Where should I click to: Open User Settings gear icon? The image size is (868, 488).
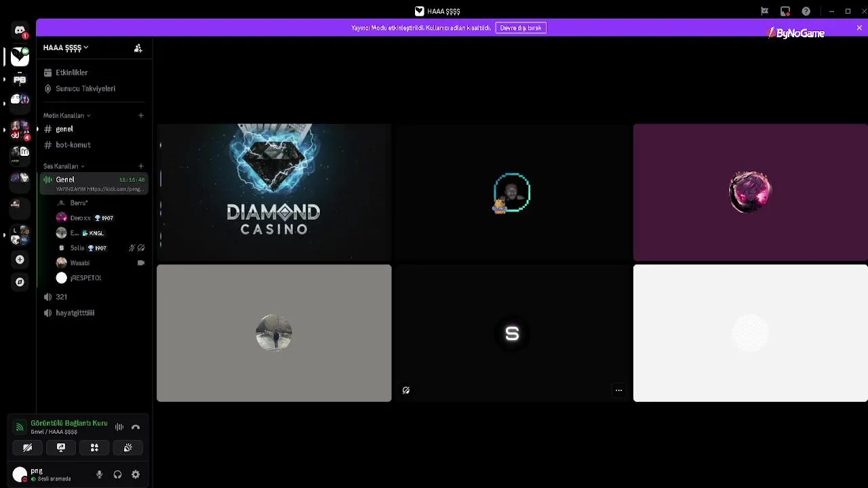pos(136,474)
